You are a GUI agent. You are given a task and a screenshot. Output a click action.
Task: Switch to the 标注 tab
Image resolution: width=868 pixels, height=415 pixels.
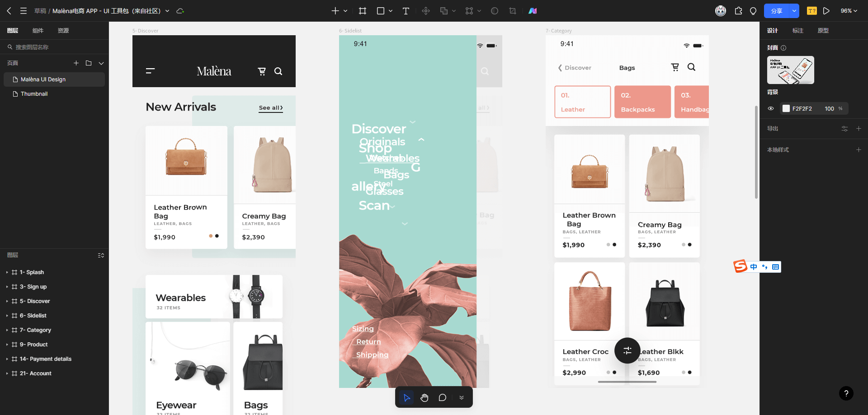(798, 31)
